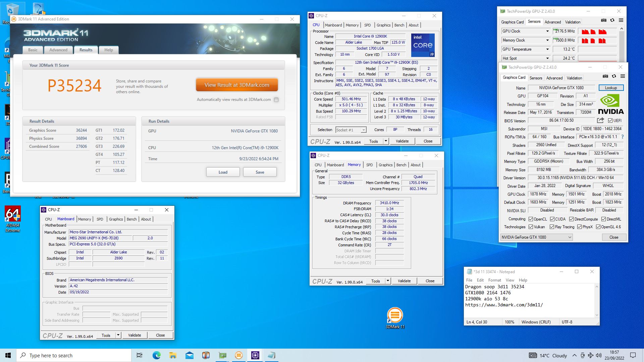
Task: Click View Result at 3DMark.com button
Action: (237, 85)
